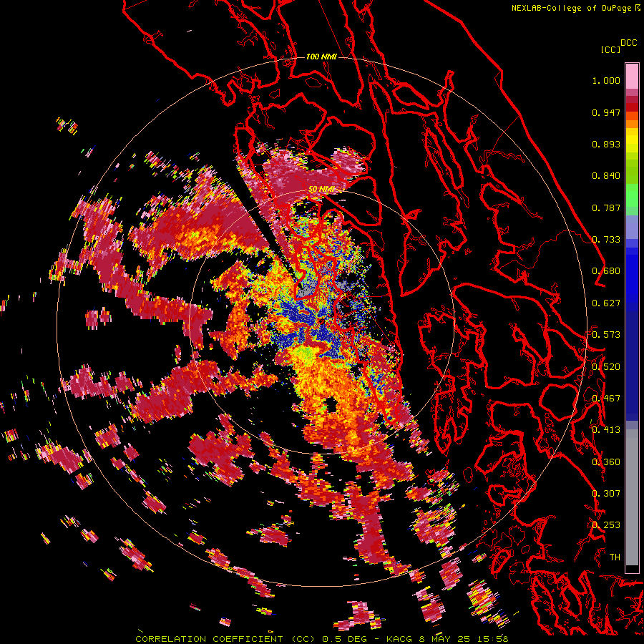Select the 0.520 scale value
The width and height of the screenshot is (644, 644).
click(x=606, y=367)
